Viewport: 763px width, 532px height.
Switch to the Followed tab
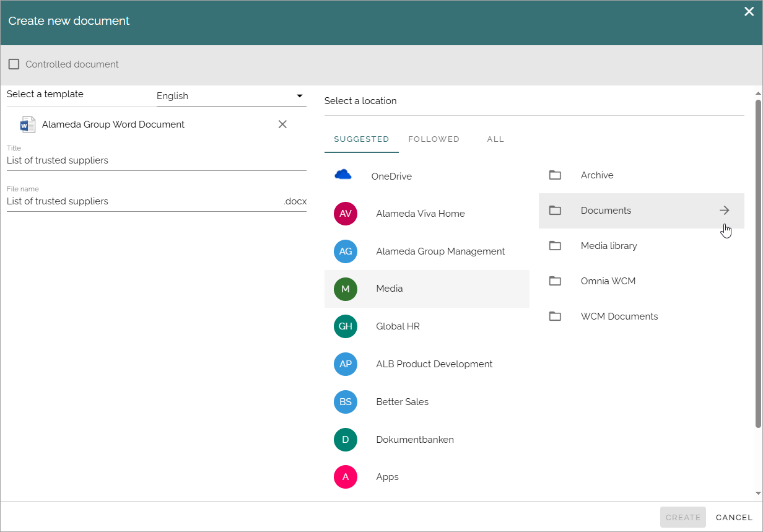pos(434,139)
